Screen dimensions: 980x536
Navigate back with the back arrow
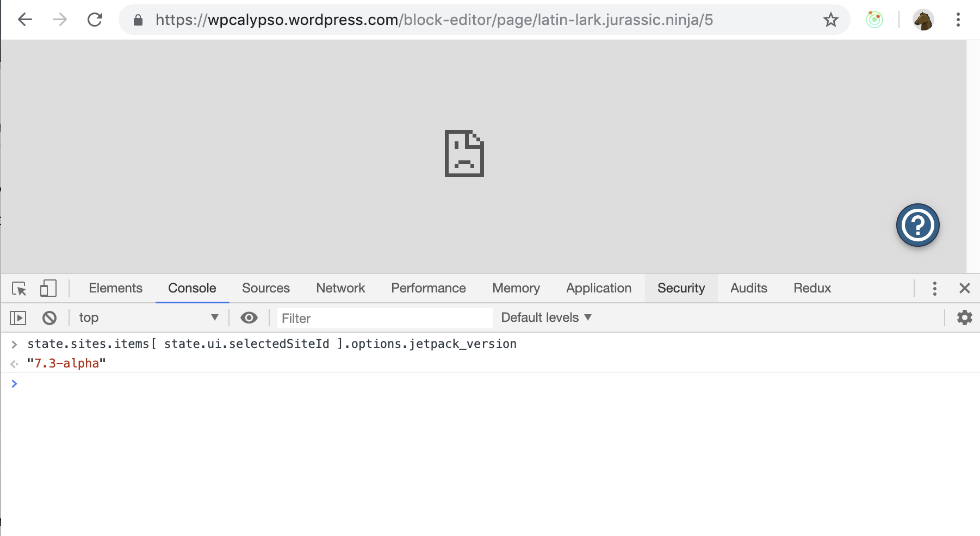point(24,20)
